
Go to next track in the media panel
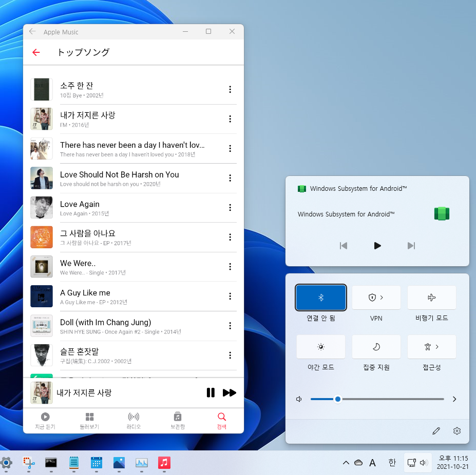click(411, 246)
